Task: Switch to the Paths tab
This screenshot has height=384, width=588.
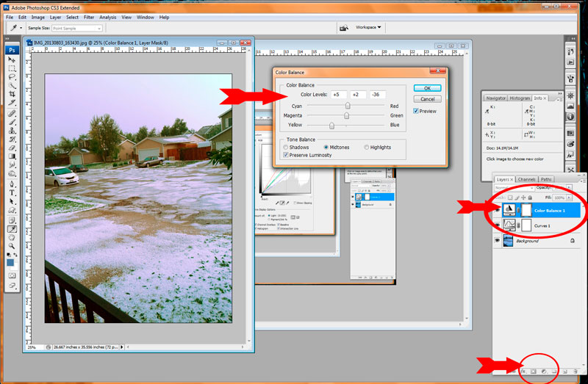Action: point(546,179)
